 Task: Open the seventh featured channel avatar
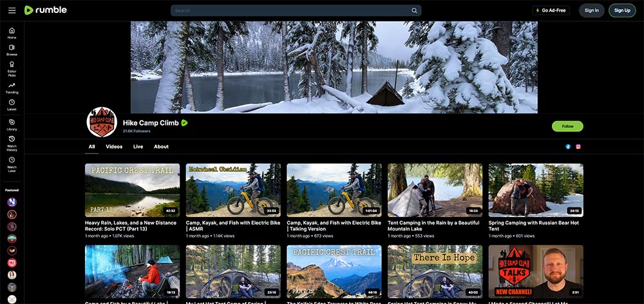(x=12, y=275)
